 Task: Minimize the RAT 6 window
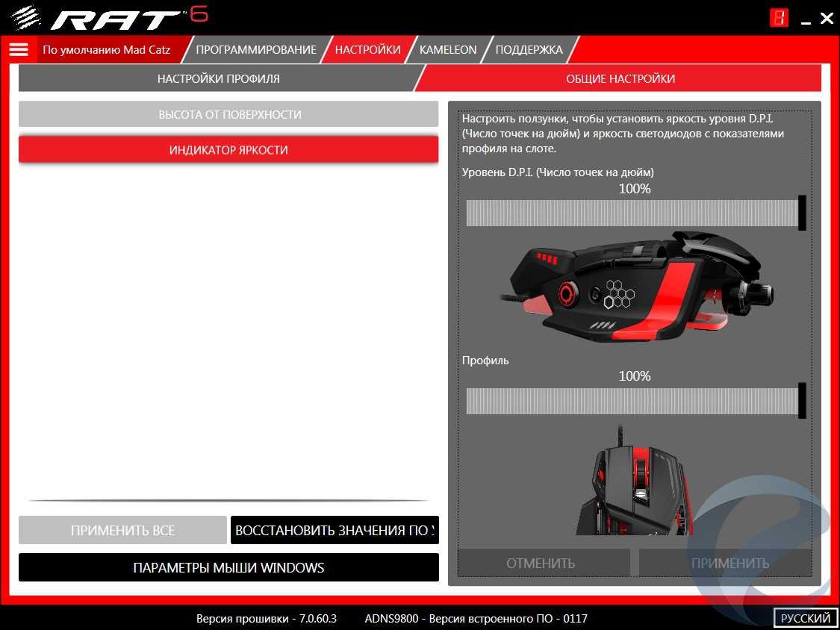coord(803,19)
